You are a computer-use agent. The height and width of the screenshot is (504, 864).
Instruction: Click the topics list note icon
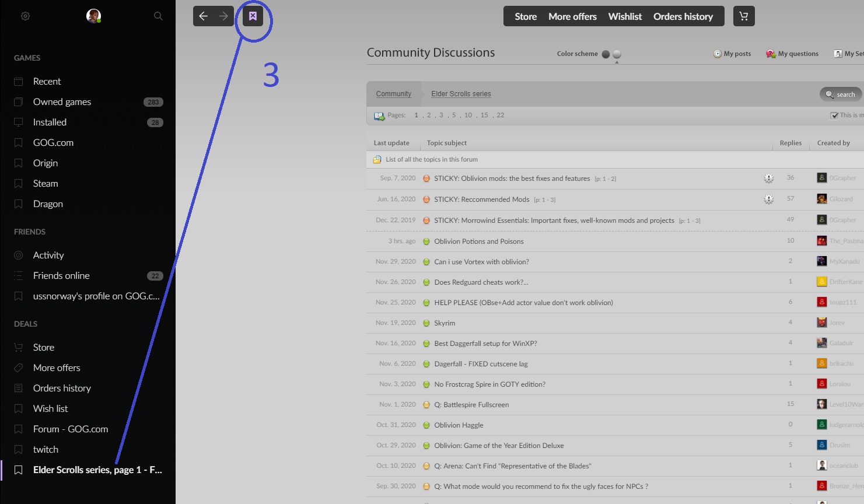pyautogui.click(x=377, y=159)
